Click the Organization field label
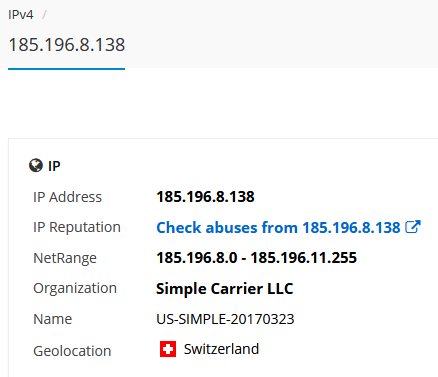438x377 pixels. 75,288
